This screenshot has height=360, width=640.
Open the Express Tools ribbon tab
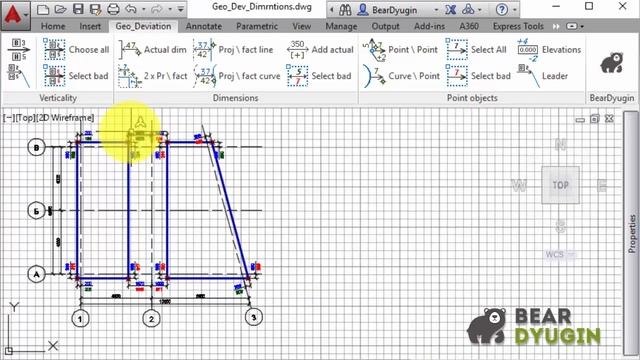pyautogui.click(x=518, y=26)
